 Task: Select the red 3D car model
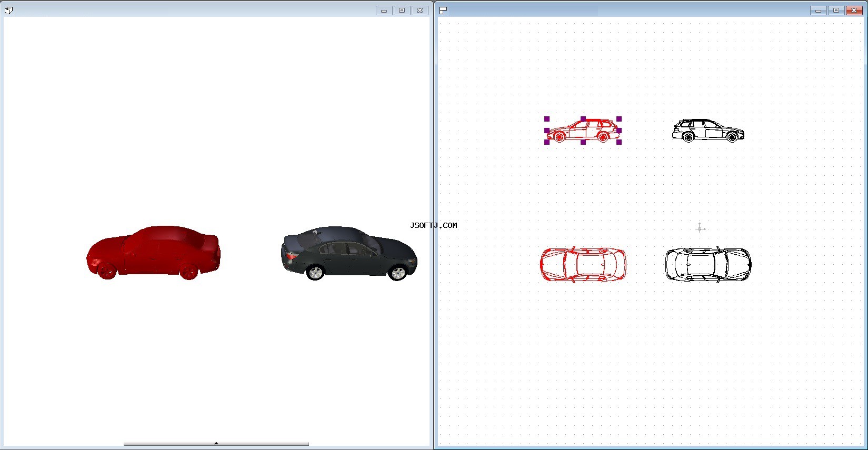(x=153, y=253)
